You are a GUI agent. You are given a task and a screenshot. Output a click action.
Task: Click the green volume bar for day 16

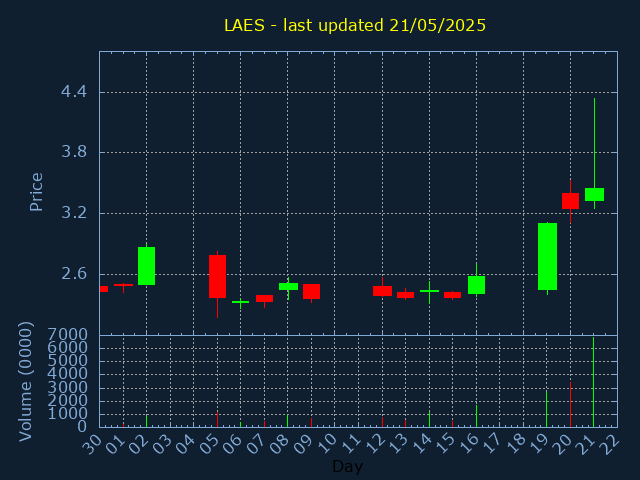476,416
